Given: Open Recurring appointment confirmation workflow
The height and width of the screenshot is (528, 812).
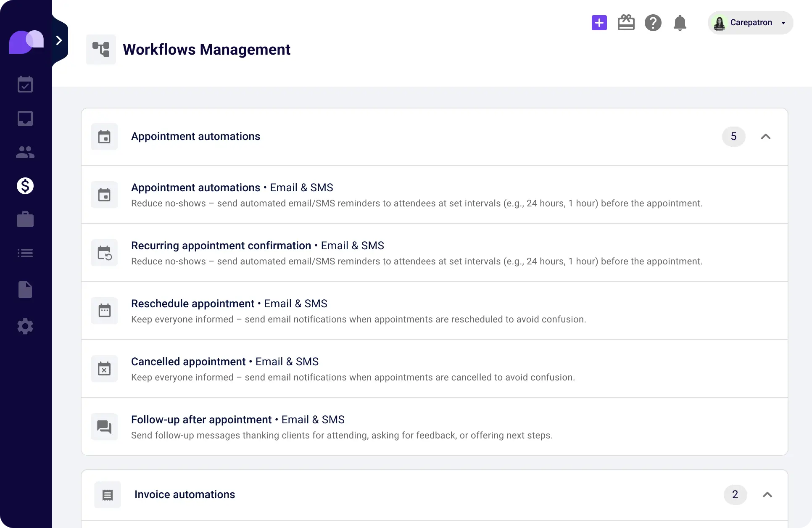Looking at the screenshot, I should 221,246.
